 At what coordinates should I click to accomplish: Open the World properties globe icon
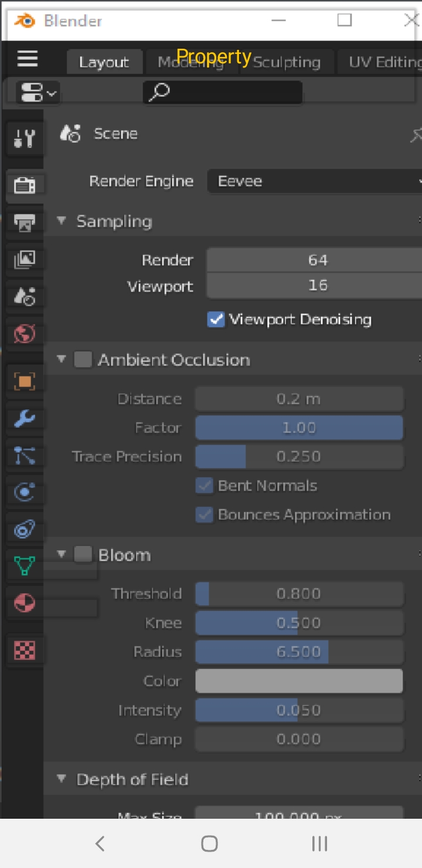click(x=24, y=334)
